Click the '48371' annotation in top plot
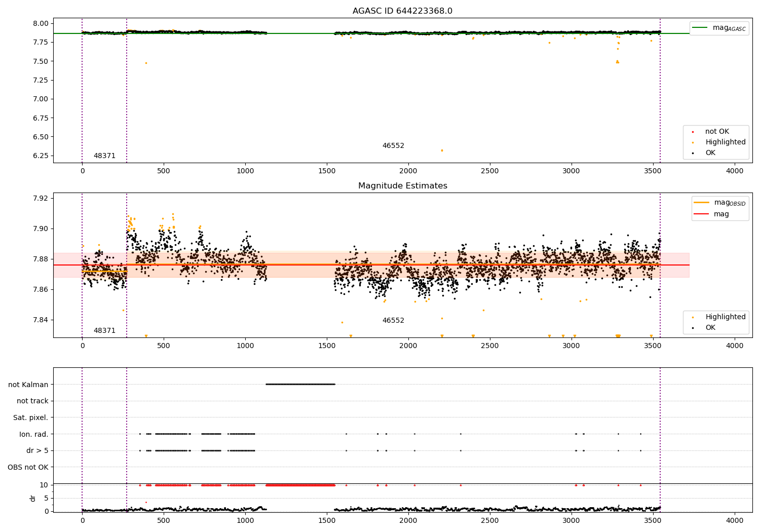Screen dimensions: 760x532 click(104, 156)
